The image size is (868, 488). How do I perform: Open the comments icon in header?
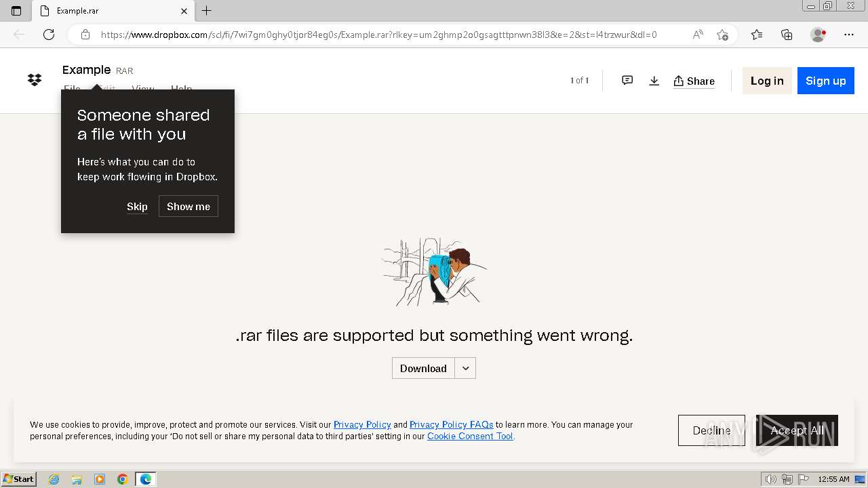[x=627, y=81]
